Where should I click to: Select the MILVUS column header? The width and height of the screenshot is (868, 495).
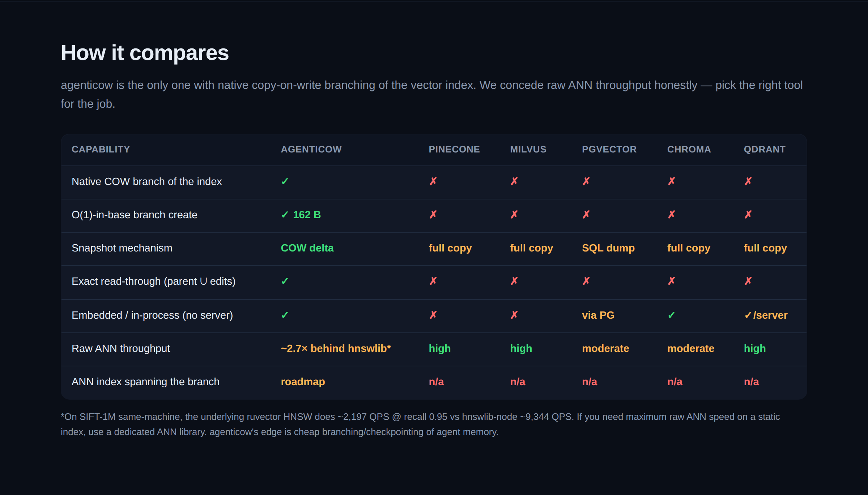tap(528, 149)
